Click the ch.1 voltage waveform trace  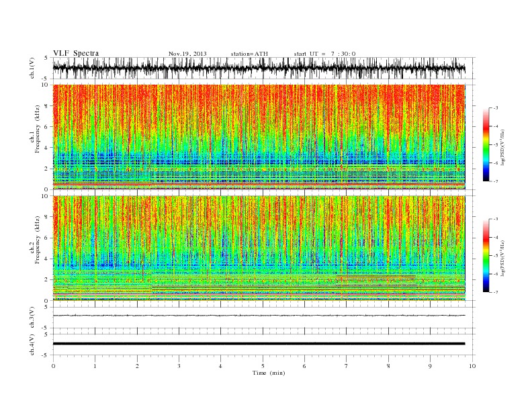[259, 68]
